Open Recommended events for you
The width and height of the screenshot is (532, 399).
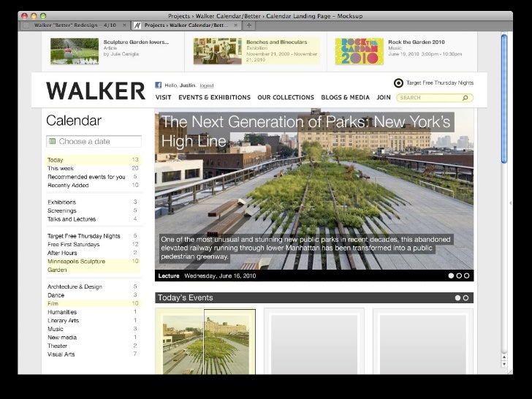[x=93, y=177]
